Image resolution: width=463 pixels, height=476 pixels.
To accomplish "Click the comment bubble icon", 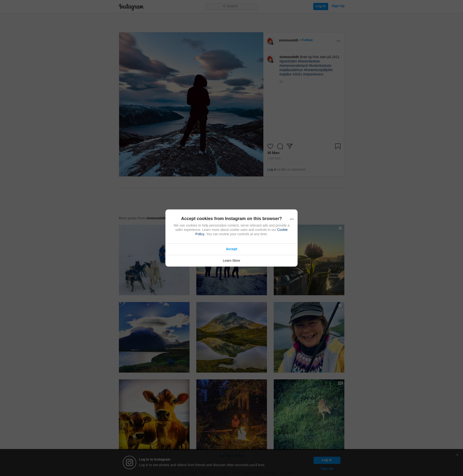I will [280, 146].
